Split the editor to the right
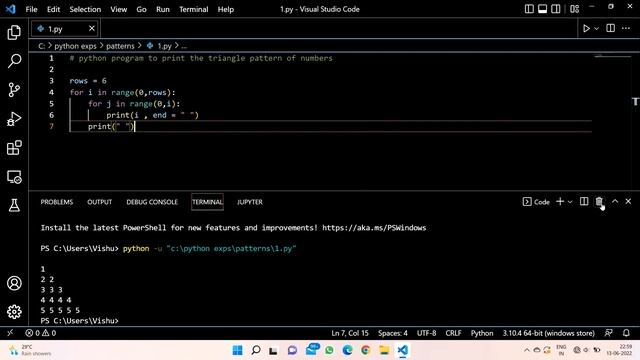 (611, 28)
